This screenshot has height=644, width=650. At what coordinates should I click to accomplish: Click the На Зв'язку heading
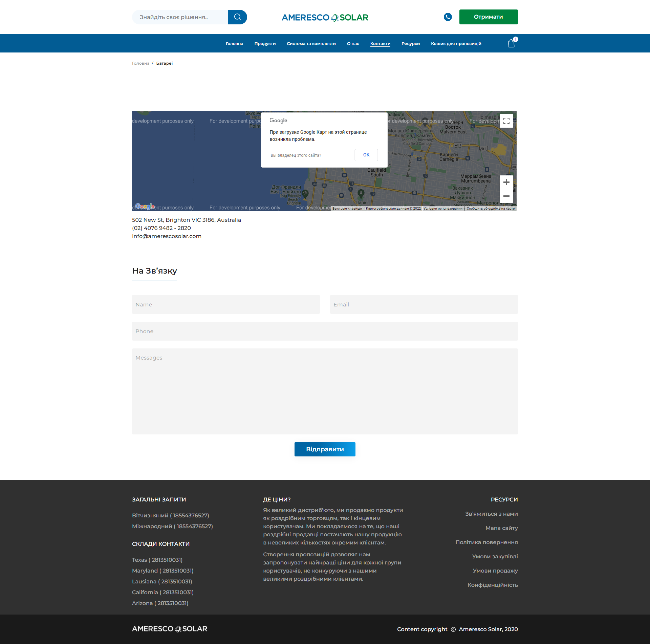pos(154,271)
